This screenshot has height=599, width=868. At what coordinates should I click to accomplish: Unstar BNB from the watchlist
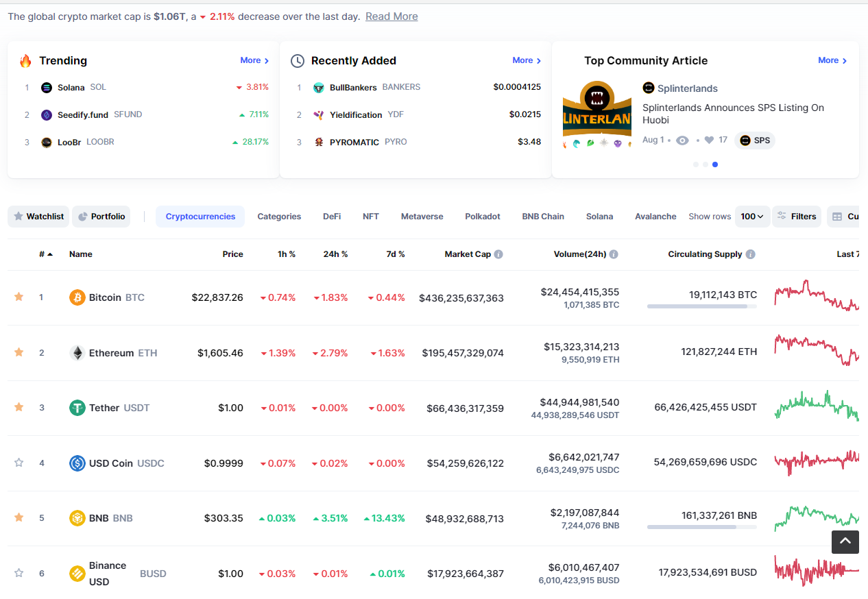[x=19, y=517]
